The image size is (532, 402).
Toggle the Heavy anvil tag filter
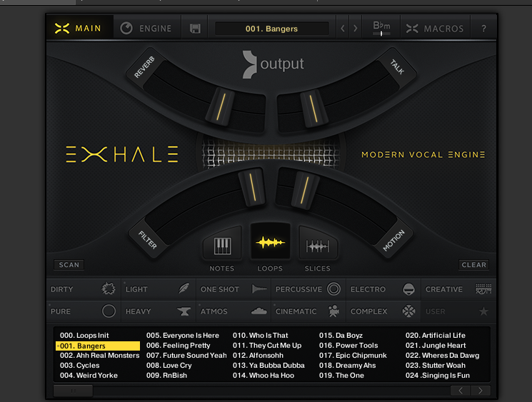(159, 311)
